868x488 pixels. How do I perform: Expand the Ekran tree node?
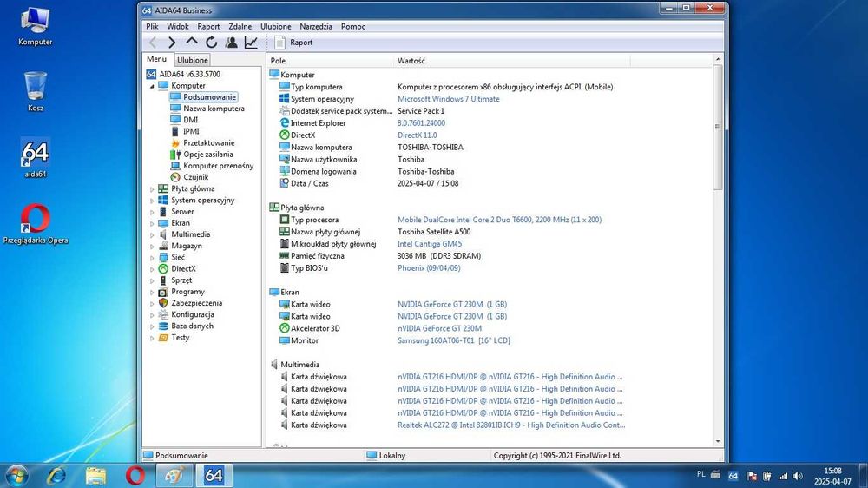tap(152, 223)
